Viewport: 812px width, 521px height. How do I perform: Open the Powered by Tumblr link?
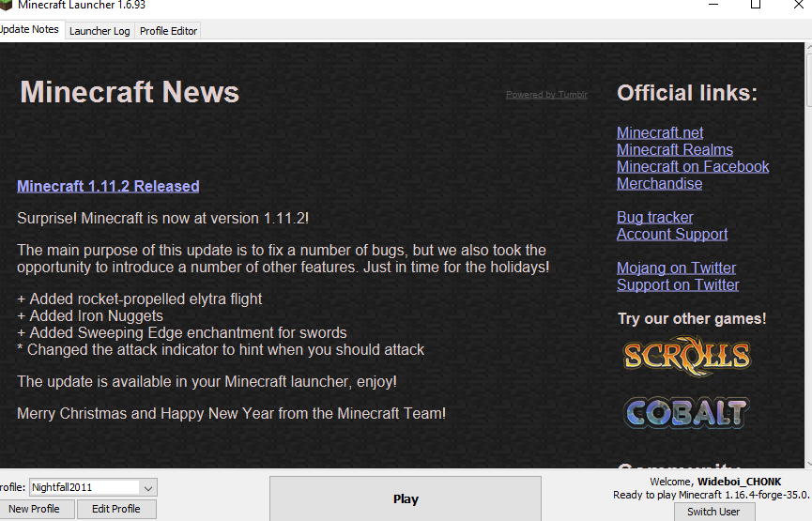coord(546,95)
